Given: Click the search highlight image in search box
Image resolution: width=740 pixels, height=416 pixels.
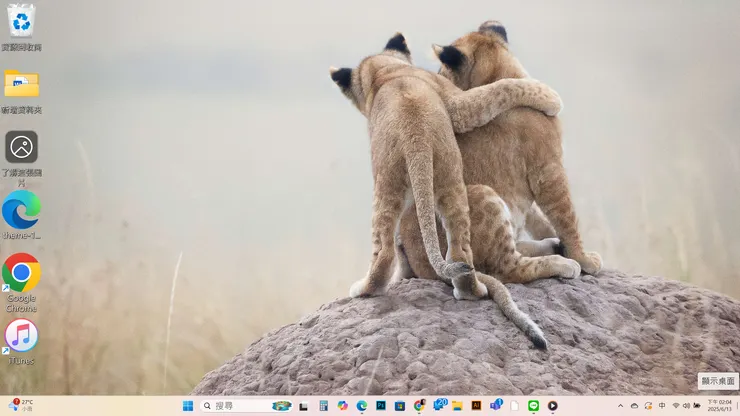Looking at the screenshot, I should tap(282, 406).
